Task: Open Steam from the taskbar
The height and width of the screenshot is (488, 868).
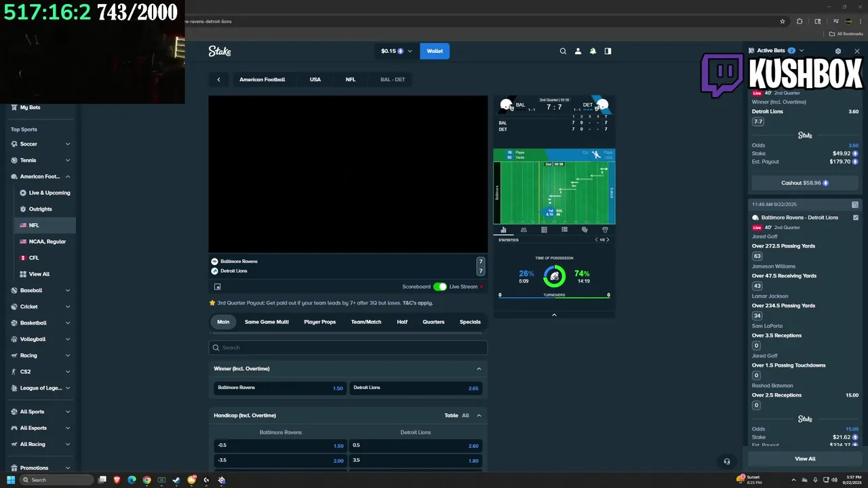Action: (176, 480)
